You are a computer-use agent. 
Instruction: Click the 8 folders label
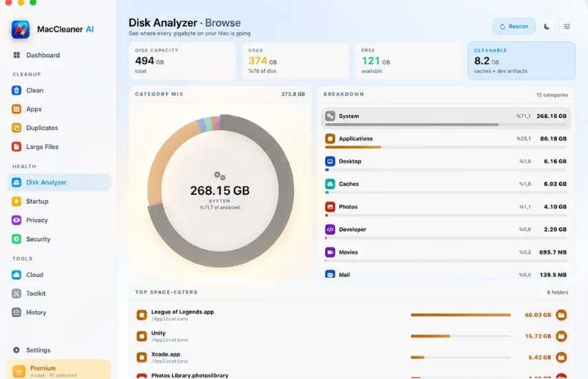point(557,292)
